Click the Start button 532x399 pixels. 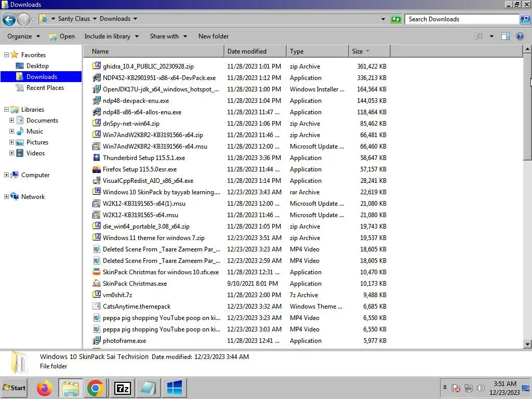(14, 388)
